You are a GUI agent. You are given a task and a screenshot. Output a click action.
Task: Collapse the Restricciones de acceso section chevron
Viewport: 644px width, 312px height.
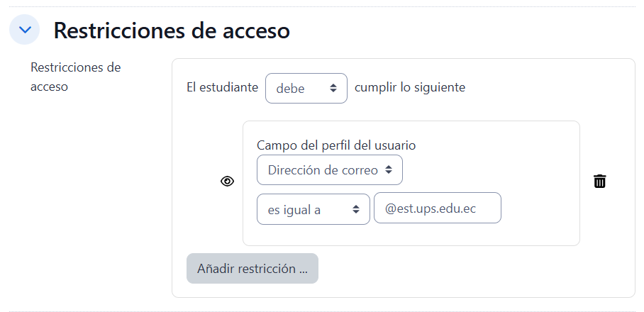pos(24,30)
